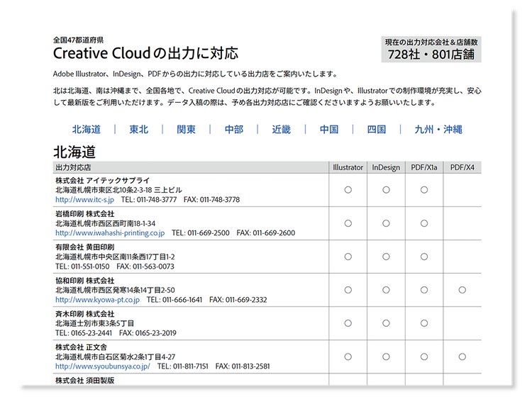Image resolution: width=532 pixels, height=399 pixels.
Task: Click address 北海道札幌市西区西町南18-1-34
Action: 106,223
